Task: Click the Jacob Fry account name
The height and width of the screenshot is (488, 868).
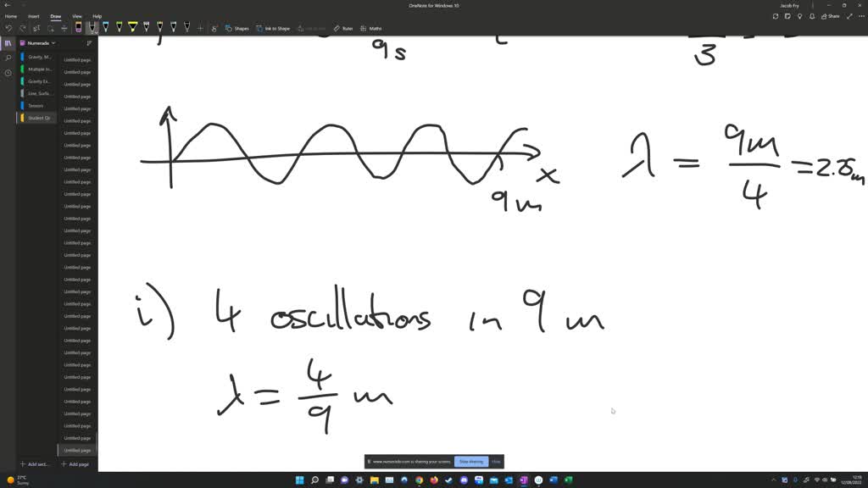Action: point(789,6)
